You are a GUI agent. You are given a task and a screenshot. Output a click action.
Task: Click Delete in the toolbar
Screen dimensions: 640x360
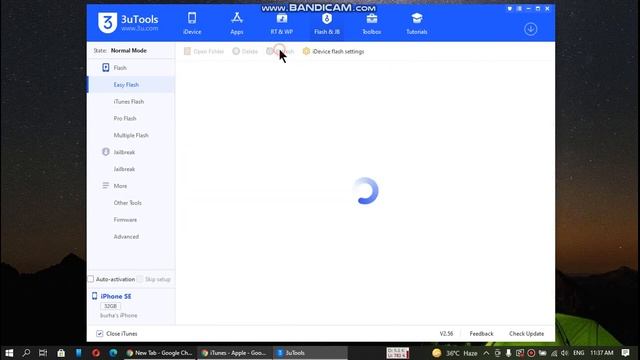[245, 51]
